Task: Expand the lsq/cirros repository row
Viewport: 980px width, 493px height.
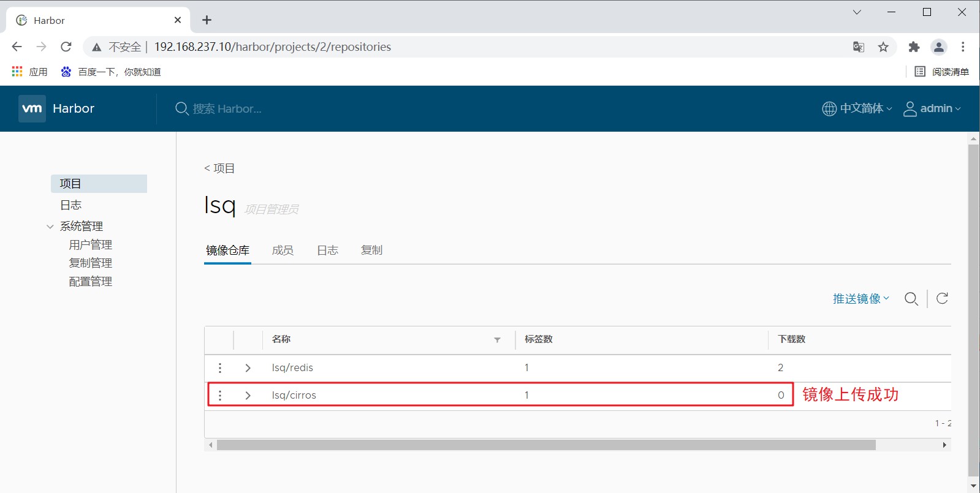Action: pos(248,395)
